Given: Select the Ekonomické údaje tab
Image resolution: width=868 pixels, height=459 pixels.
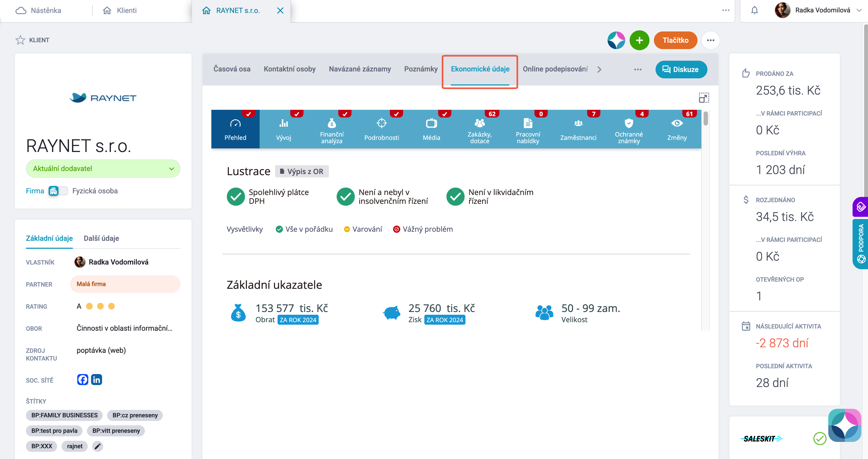Looking at the screenshot, I should (x=480, y=69).
